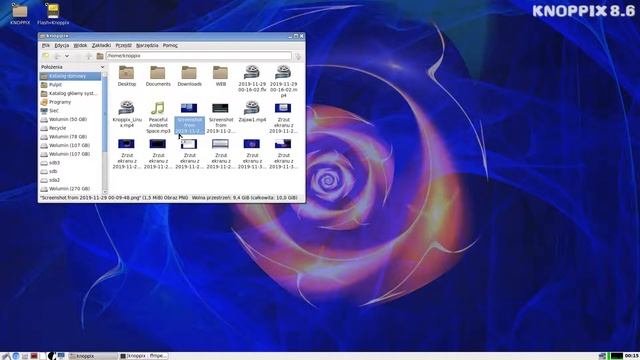
Task: Click the blue monitor taskbar icon
Action: click(x=61, y=356)
